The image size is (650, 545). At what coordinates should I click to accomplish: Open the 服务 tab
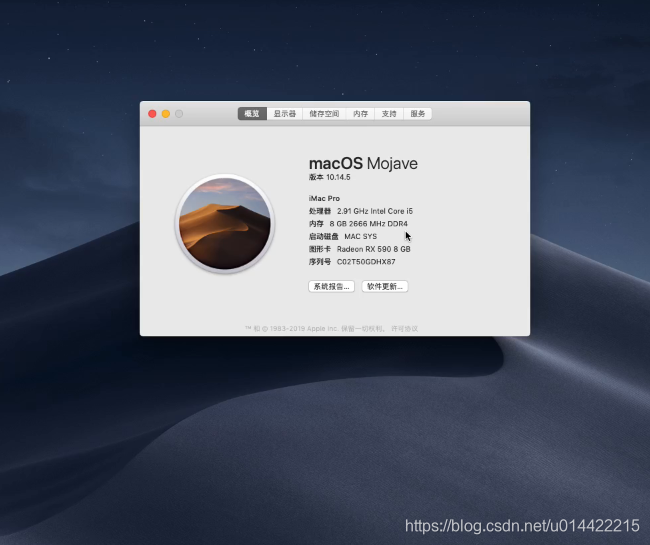(x=417, y=114)
